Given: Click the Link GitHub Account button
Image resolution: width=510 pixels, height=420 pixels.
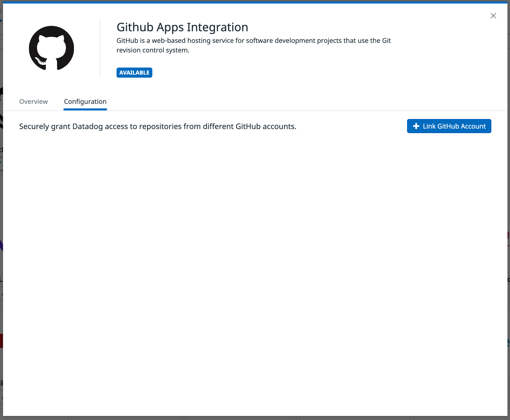Looking at the screenshot, I should 449,126.
